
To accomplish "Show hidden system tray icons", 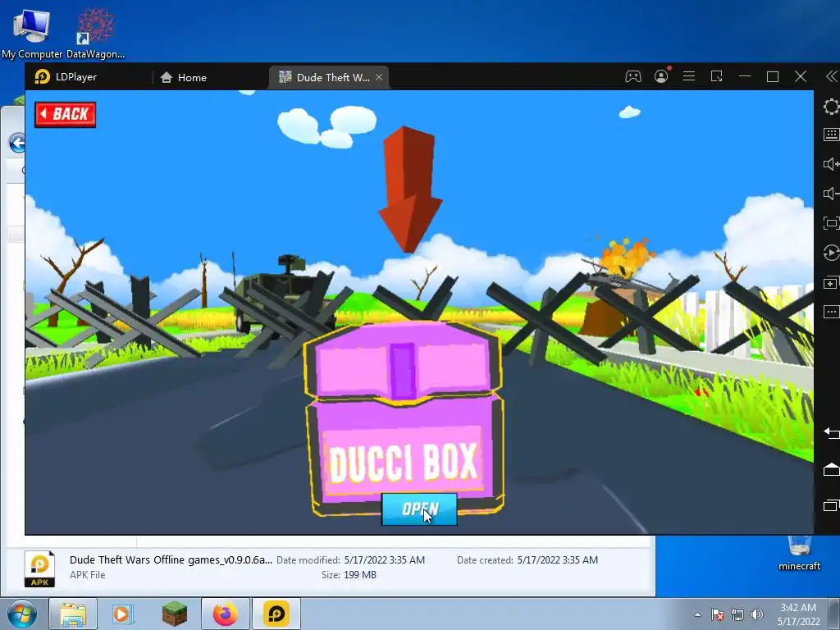I will (x=697, y=614).
